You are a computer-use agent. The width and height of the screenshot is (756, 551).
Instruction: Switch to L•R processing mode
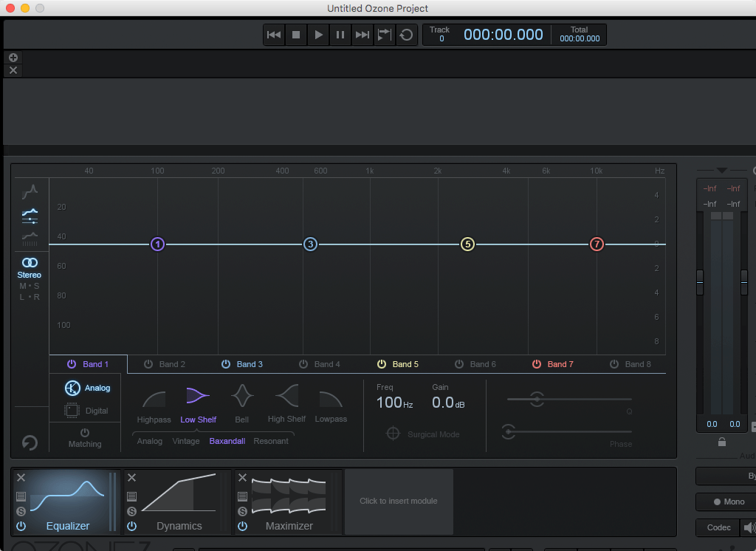tap(30, 297)
